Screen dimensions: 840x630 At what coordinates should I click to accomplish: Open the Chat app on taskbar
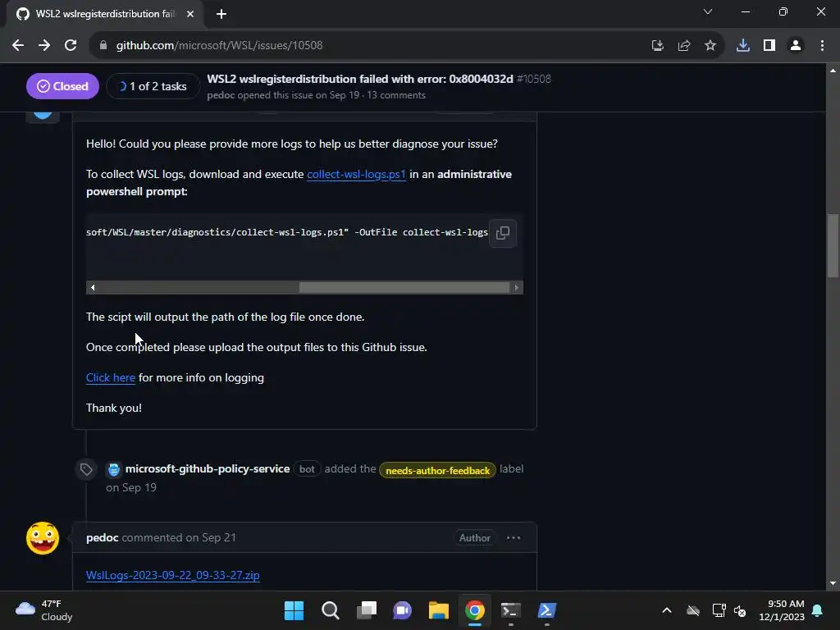402,610
